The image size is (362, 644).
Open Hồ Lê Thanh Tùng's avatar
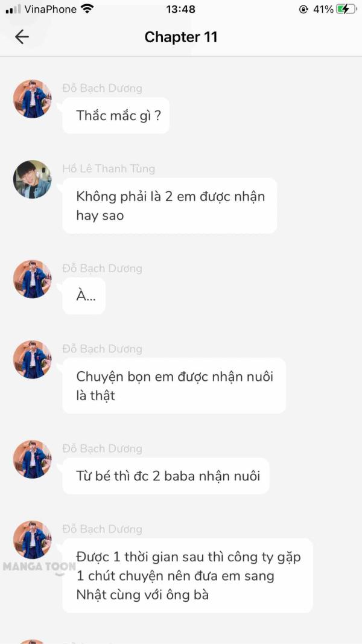[x=33, y=179]
